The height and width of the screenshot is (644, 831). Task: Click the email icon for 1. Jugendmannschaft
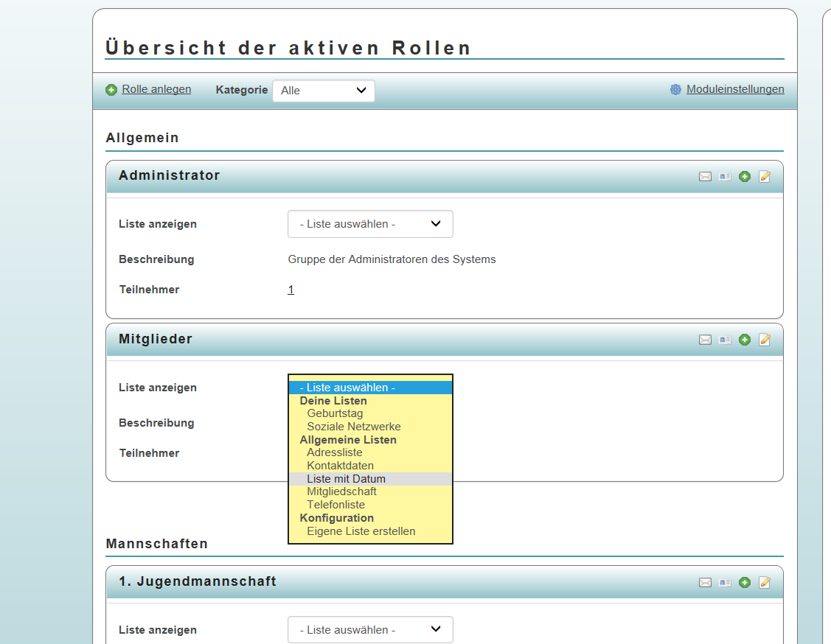(x=705, y=582)
